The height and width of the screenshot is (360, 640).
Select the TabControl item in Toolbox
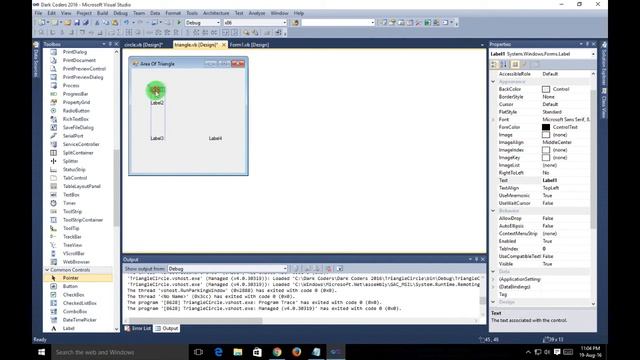[75, 178]
